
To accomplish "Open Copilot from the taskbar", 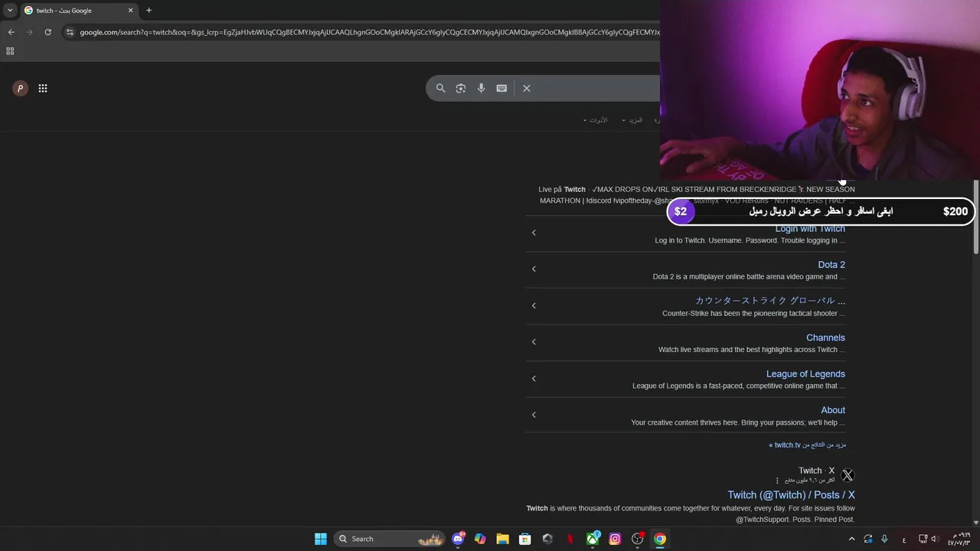I will (x=480, y=539).
